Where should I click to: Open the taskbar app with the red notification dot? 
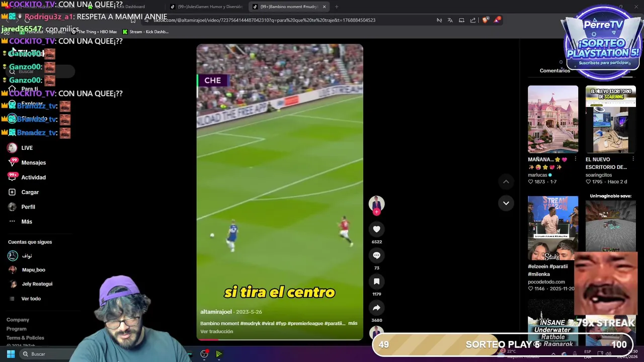pos(204,354)
